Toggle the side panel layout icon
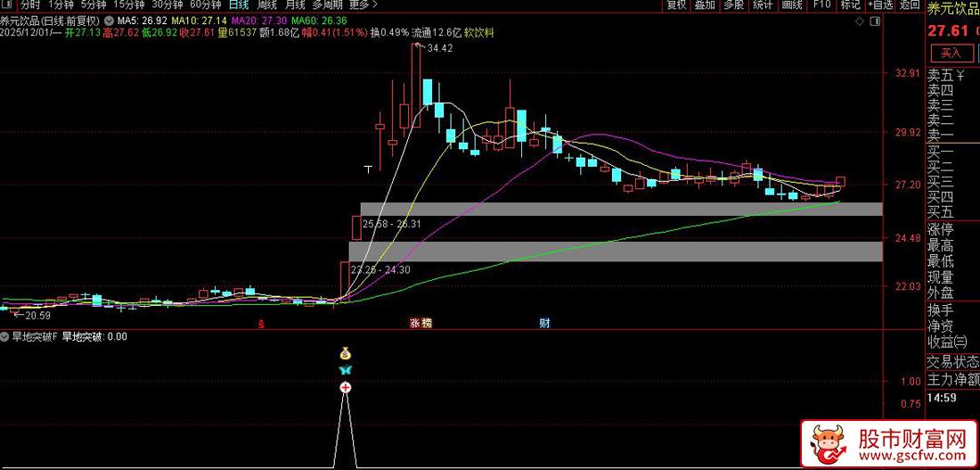 [876, 21]
